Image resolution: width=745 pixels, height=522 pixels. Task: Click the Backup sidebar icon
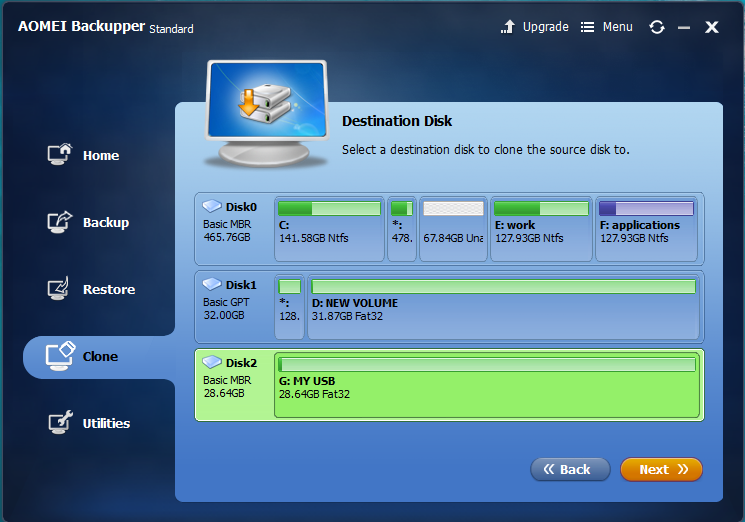(x=59, y=222)
